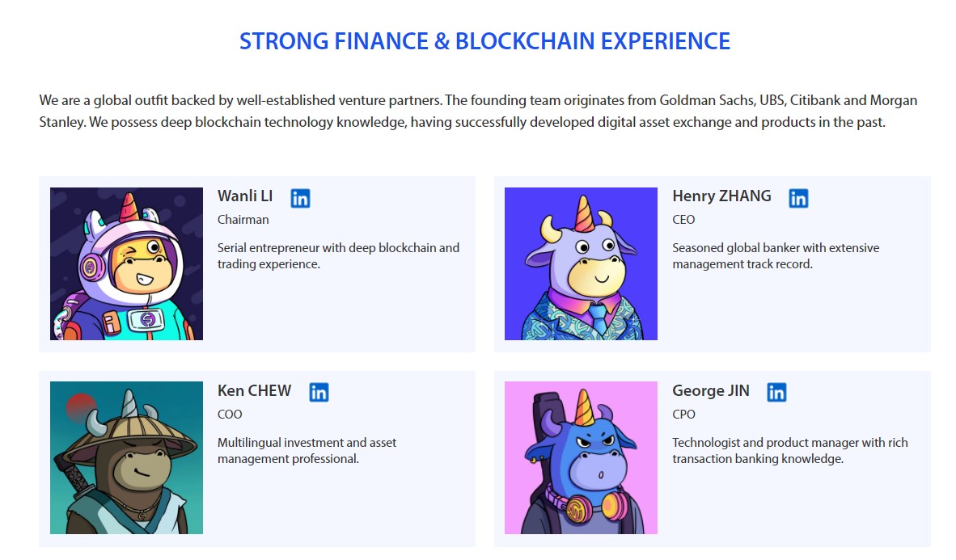This screenshot has width=956, height=560.
Task: Select the Wanli LI name heading
Action: point(245,196)
